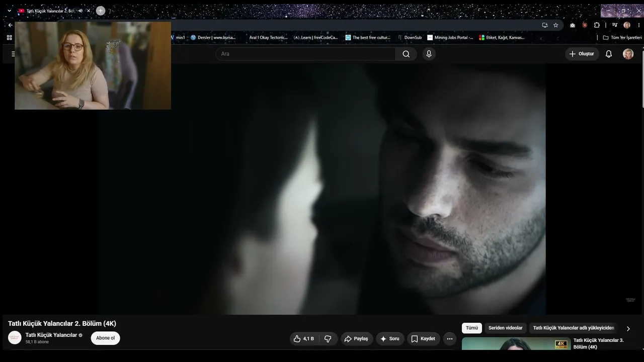Click the main video player area
Screen dimensions: 644x362
click(x=322, y=189)
